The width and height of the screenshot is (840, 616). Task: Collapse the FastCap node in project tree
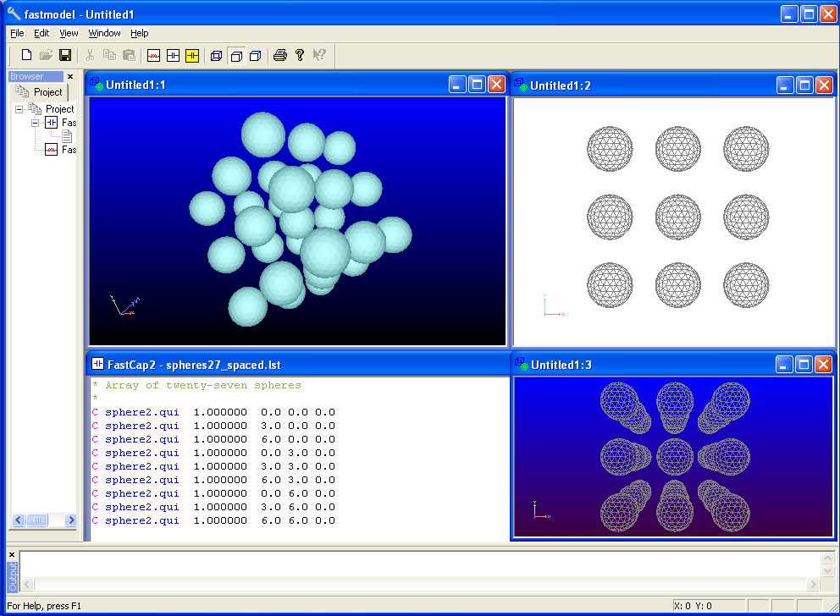[x=36, y=123]
